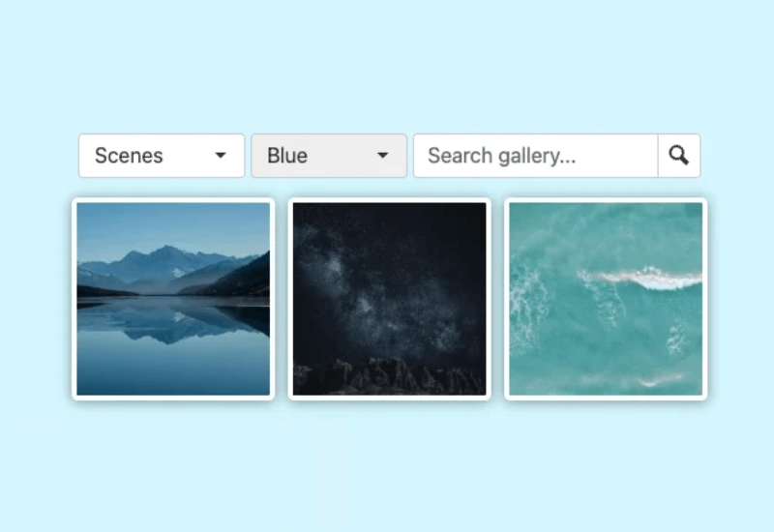Submit the gallery search with the search button
Viewport: 774px width, 532px height.
(679, 156)
